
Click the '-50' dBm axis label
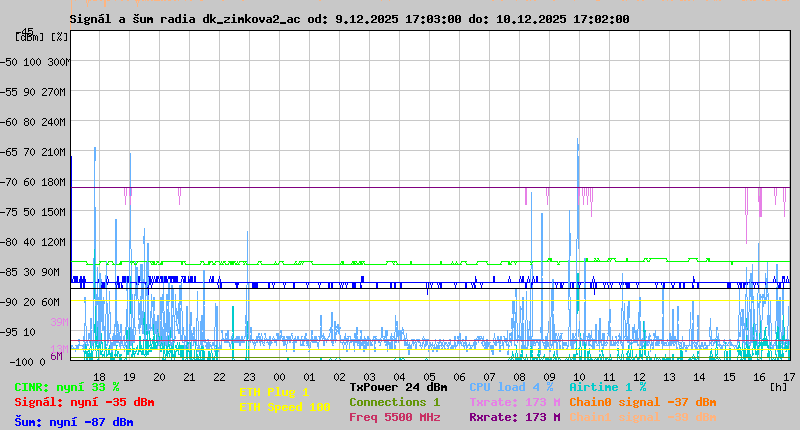[x=9, y=62]
